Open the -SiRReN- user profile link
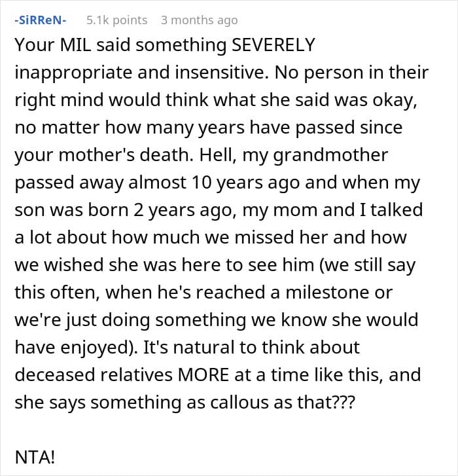This screenshot has width=458, height=476. click(x=41, y=20)
